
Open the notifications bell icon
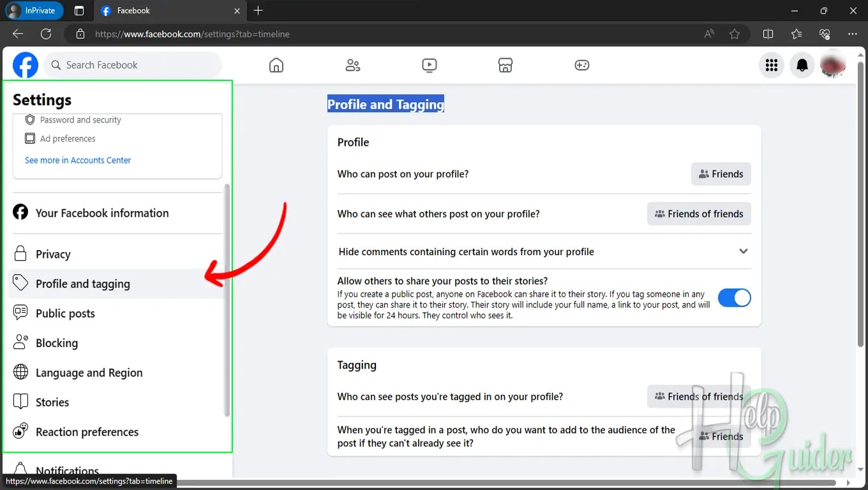[x=802, y=65]
